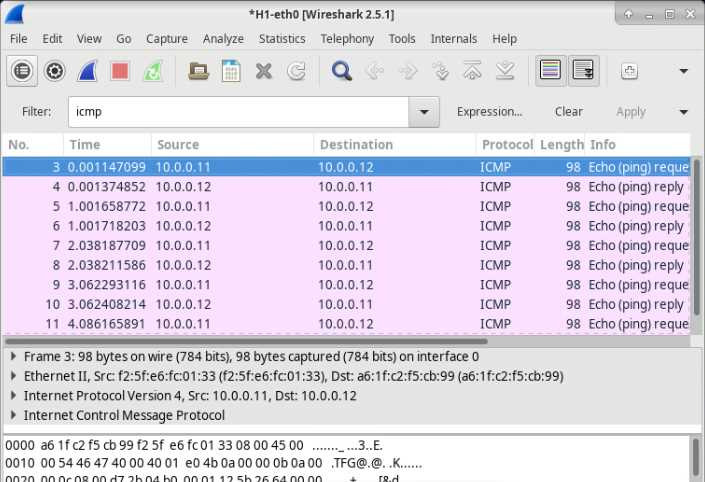Reload the capture file icon
This screenshot has width=705, height=482.
click(296, 71)
